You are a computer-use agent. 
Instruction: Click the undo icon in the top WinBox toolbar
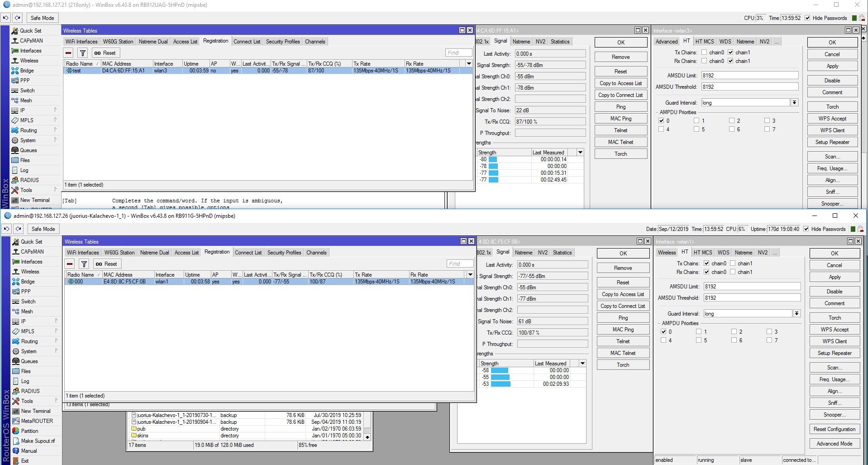[5, 18]
